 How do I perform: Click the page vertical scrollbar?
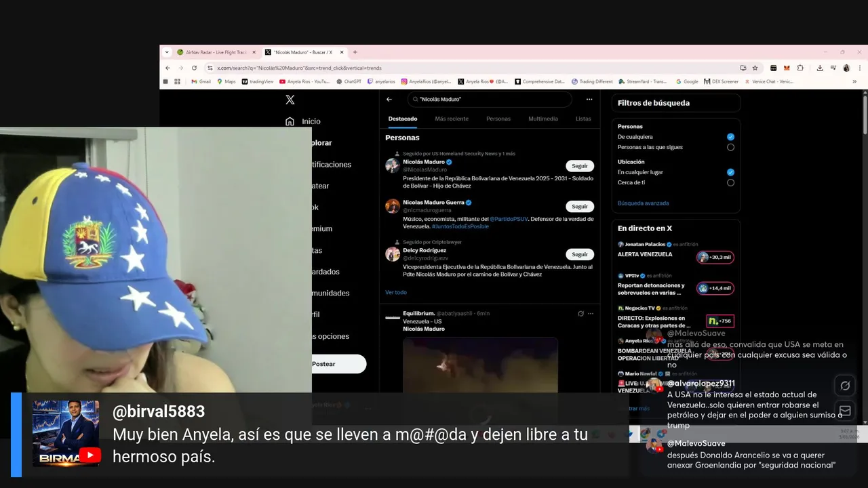coord(865,115)
